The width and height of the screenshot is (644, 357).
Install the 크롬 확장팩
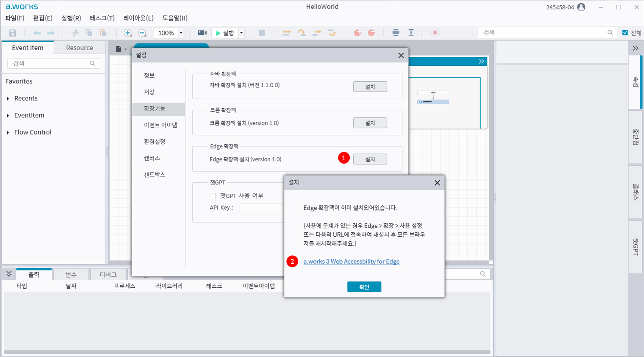(x=370, y=123)
